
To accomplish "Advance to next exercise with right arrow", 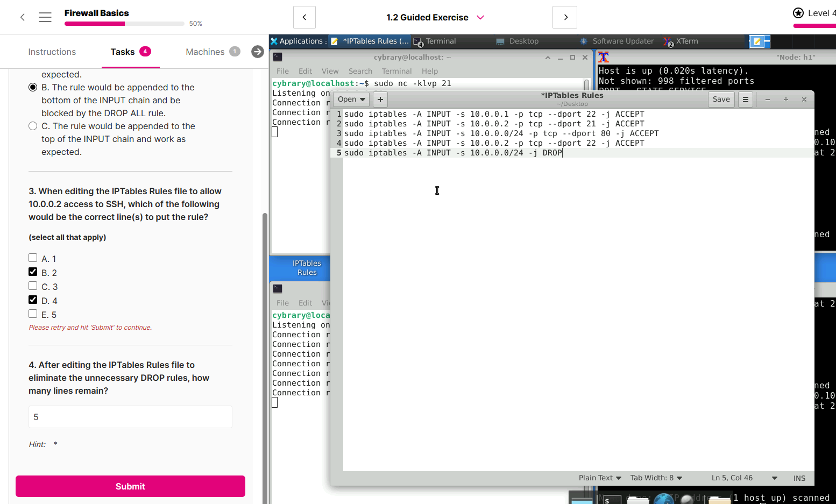I will point(565,17).
